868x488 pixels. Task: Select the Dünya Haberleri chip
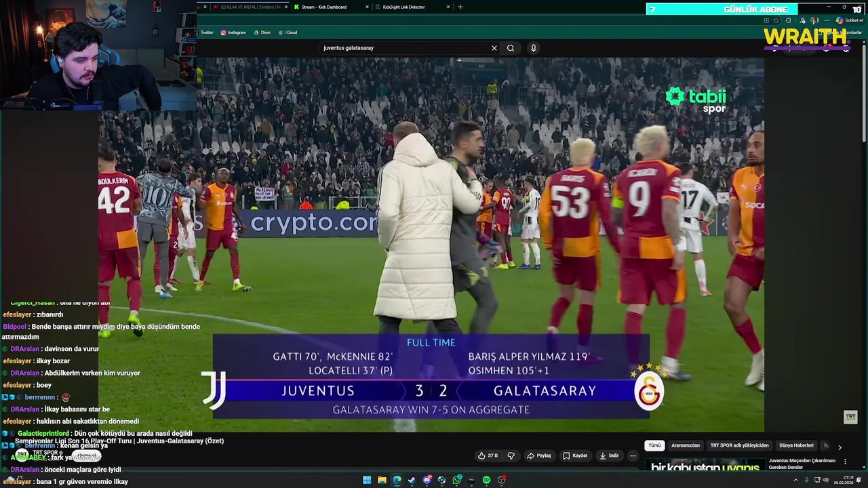coord(796,445)
